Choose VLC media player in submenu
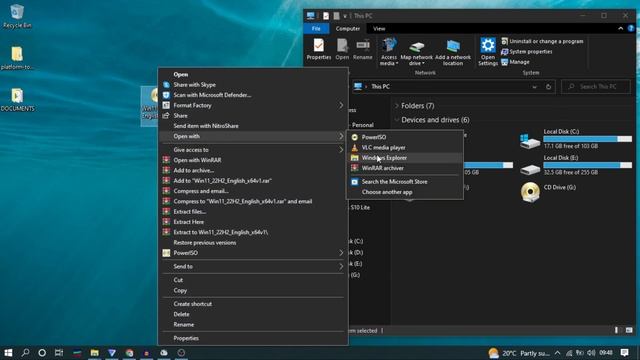640x360 pixels. (x=405, y=147)
